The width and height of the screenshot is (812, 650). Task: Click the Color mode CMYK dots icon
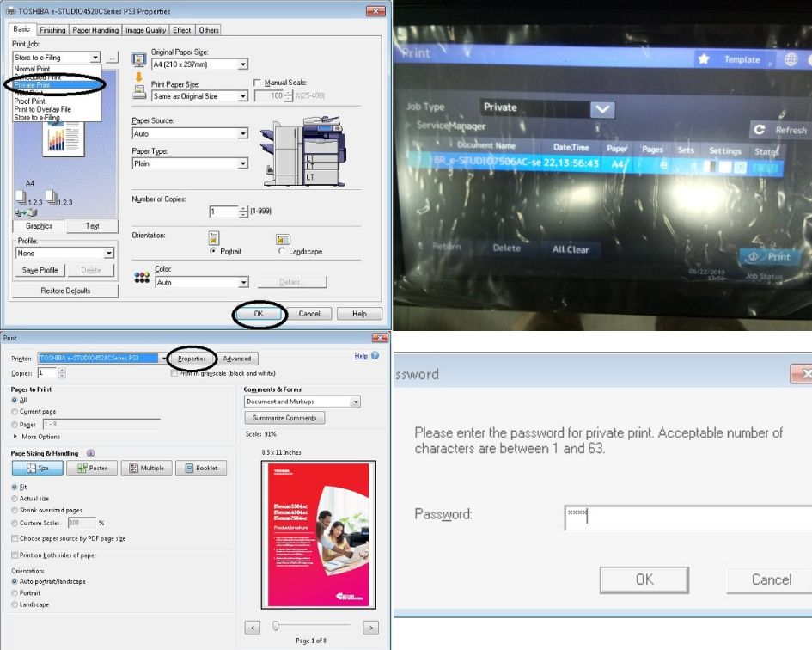coord(140,278)
